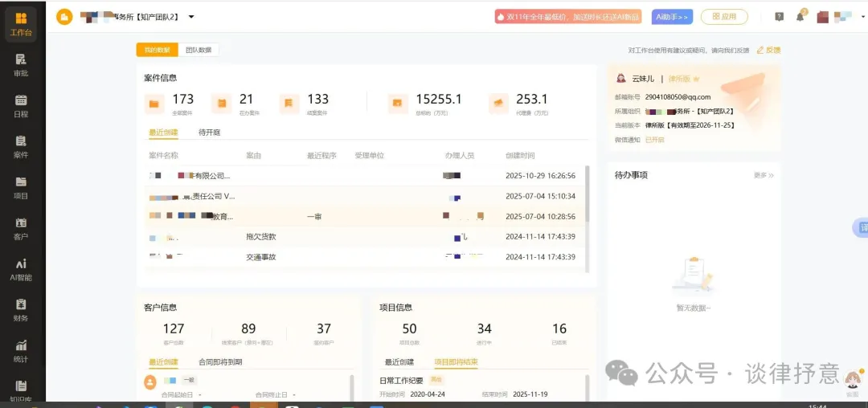Click the help question mark icon
The height and width of the screenshot is (408, 868).
click(779, 17)
